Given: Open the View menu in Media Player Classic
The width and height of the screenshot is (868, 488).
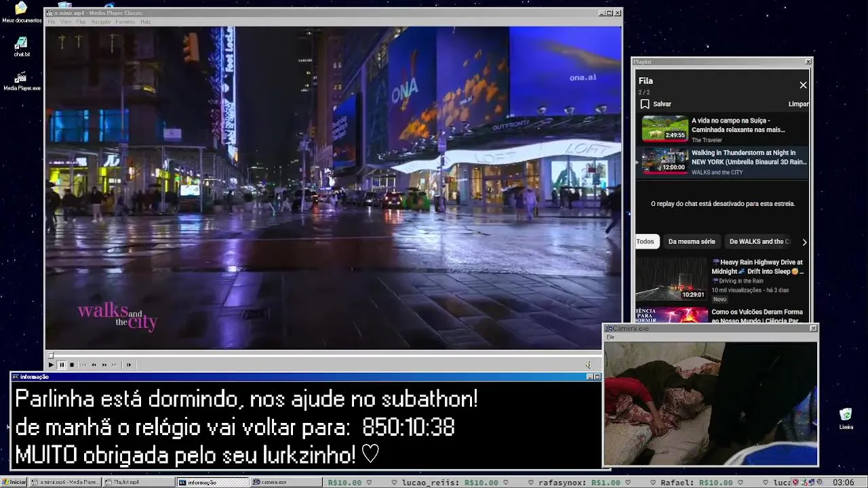Looking at the screenshot, I should pos(66,22).
